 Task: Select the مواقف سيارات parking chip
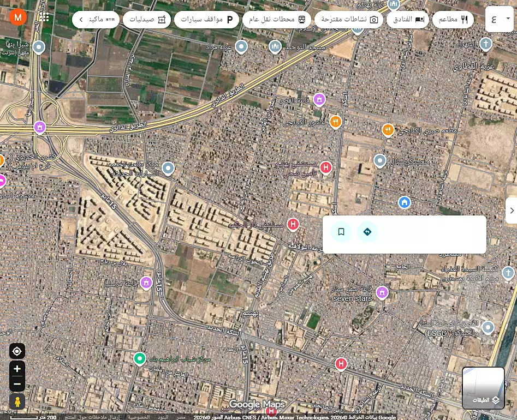[206, 20]
